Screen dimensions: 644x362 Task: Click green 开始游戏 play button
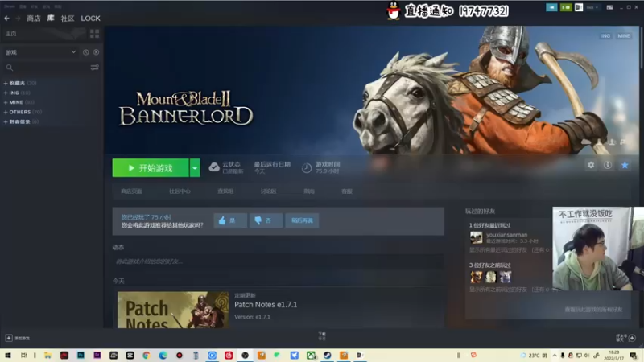[151, 168]
